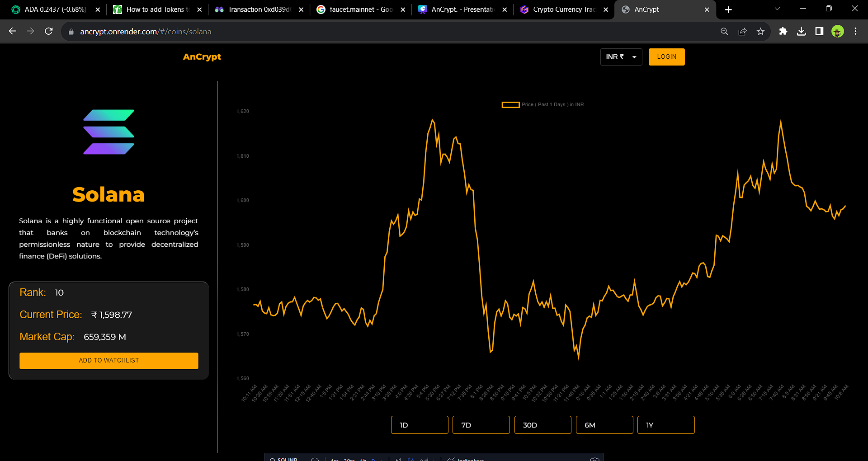Toggle the Price legend color box
This screenshot has width=868, height=461.
pos(510,105)
